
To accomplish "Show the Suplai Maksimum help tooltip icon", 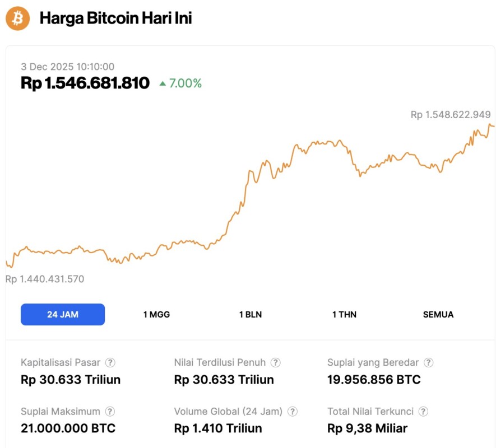I will pos(111,412).
